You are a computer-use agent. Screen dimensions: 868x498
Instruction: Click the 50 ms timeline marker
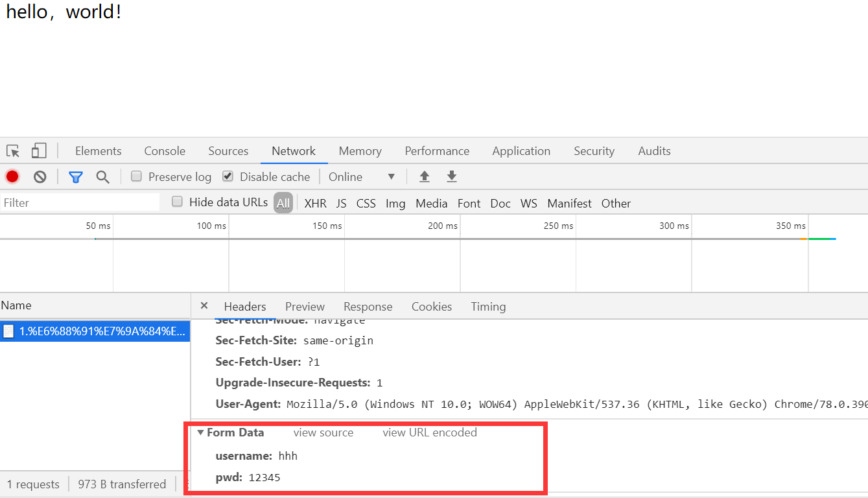pyautogui.click(x=99, y=226)
